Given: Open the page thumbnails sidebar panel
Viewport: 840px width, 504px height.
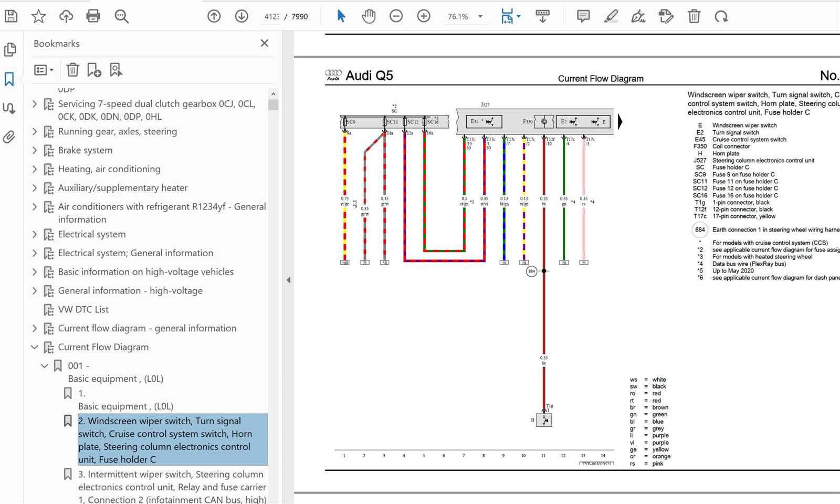Looking at the screenshot, I should click(x=9, y=49).
